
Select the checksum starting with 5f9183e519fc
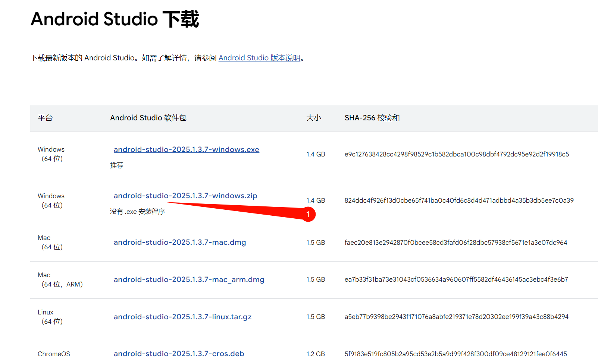456,354
